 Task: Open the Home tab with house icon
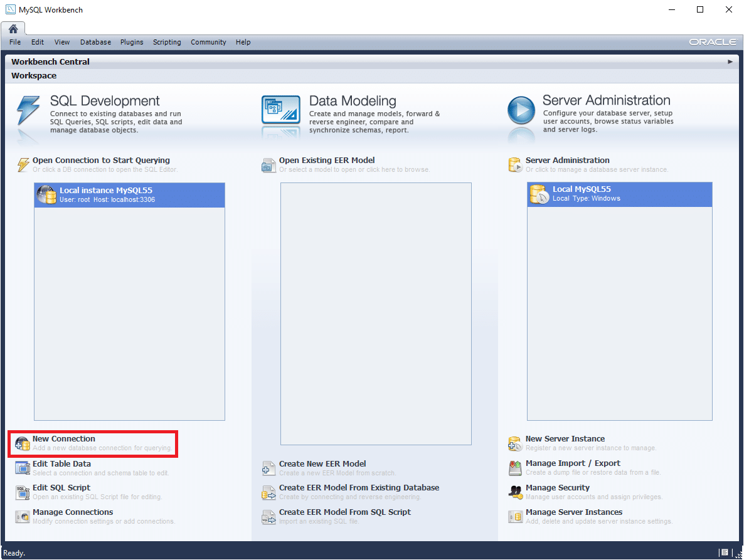13,29
